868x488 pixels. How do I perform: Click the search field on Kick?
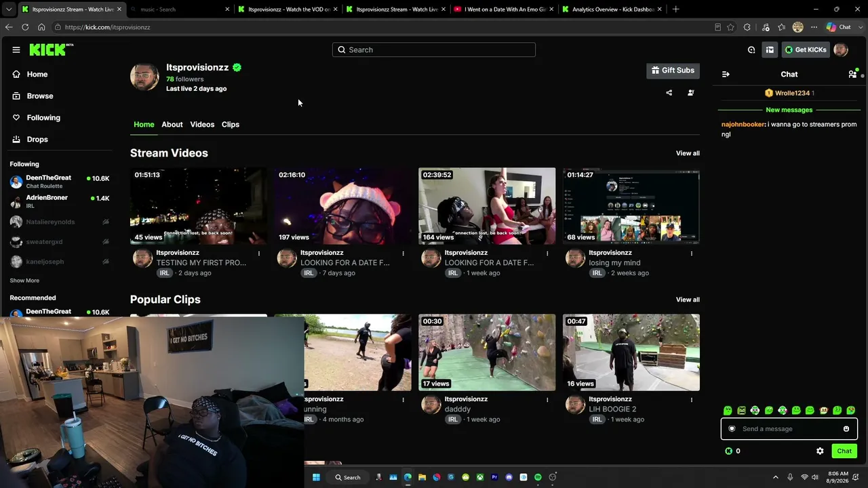[x=434, y=49]
